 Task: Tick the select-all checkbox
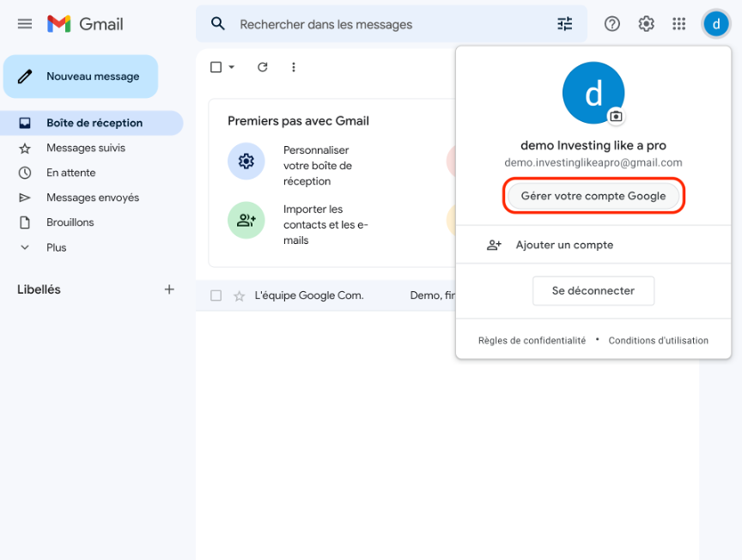point(216,67)
